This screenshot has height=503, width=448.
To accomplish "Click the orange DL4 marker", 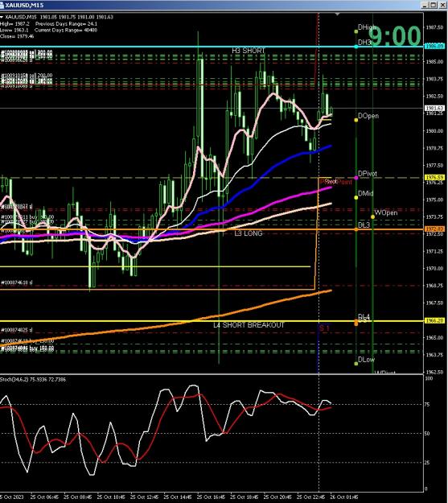I will (x=356, y=323).
